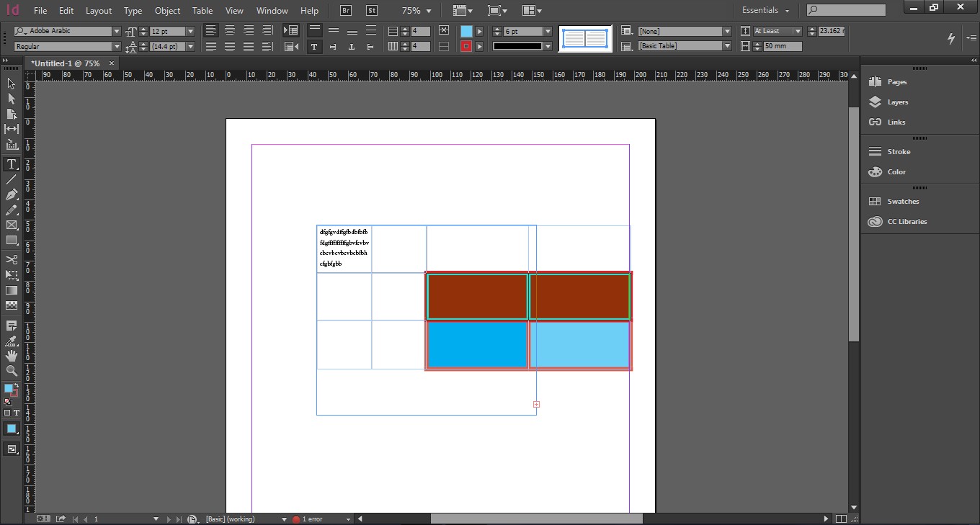Click the column width 50 mm field

click(783, 46)
